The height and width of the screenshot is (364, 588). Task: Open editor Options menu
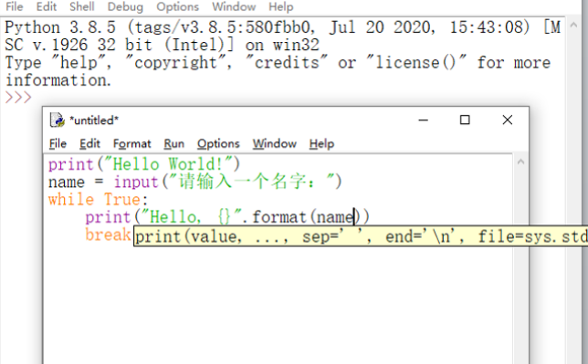click(218, 144)
